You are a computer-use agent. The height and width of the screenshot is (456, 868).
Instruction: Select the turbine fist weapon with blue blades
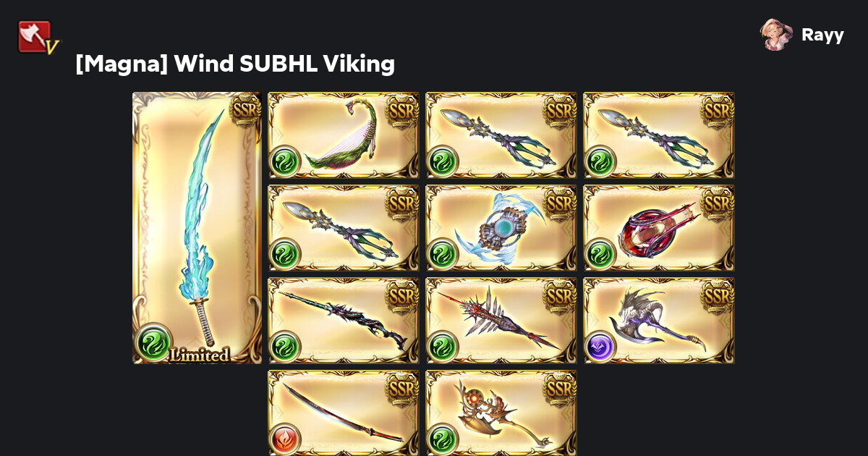click(x=501, y=228)
